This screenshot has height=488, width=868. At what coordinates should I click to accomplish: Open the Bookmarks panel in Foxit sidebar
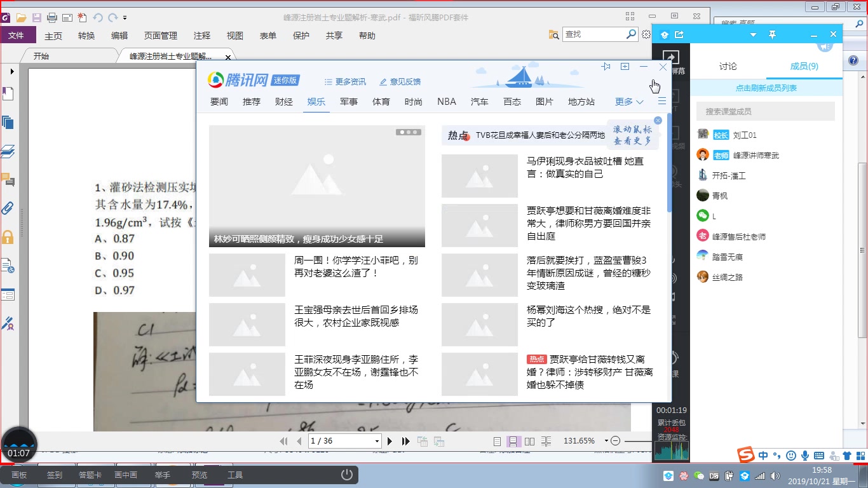(x=8, y=93)
